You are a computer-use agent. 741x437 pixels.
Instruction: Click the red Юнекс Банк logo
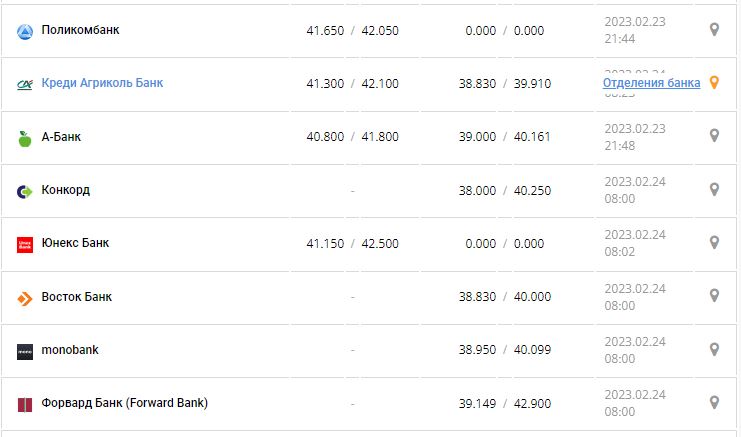[x=25, y=244]
